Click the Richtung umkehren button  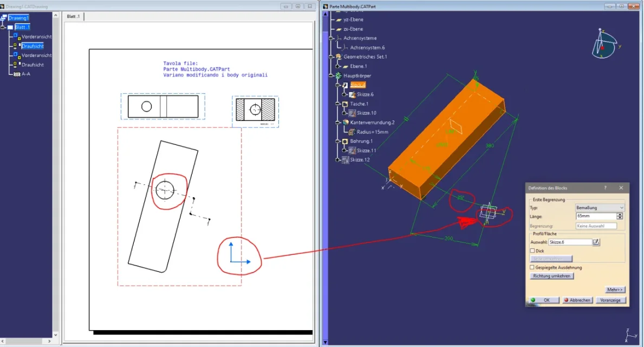click(x=551, y=276)
